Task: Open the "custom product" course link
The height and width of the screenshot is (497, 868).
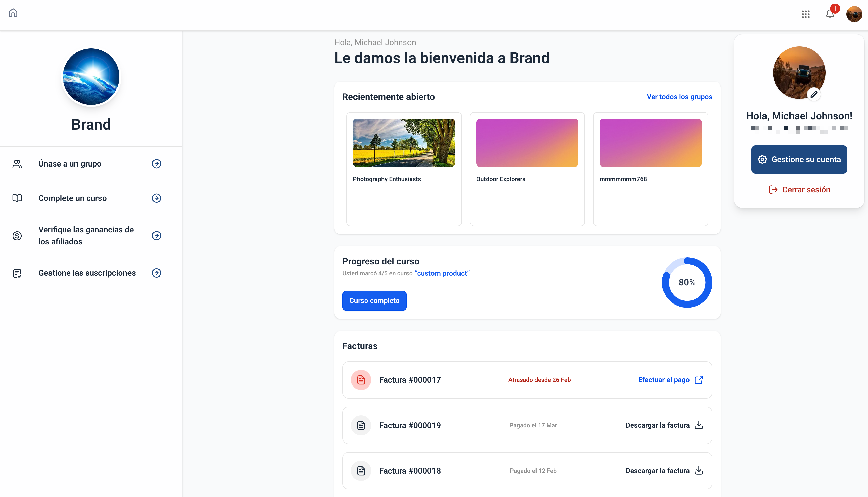Action: 442,273
